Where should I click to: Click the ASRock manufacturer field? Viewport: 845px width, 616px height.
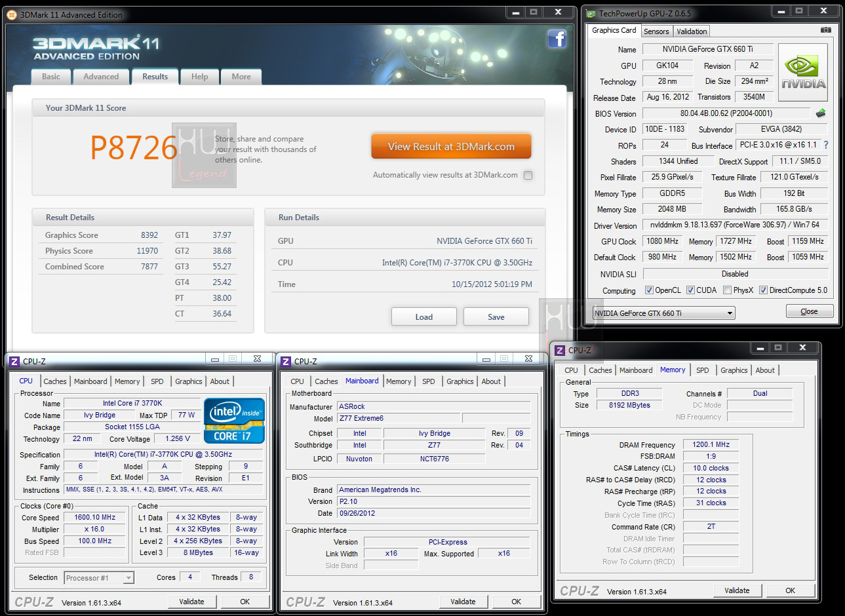pyautogui.click(x=433, y=406)
